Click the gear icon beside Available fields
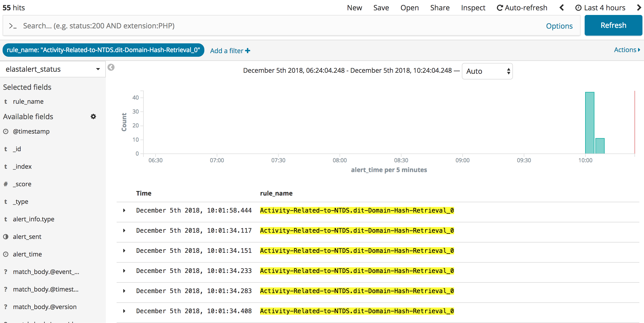 coord(93,117)
